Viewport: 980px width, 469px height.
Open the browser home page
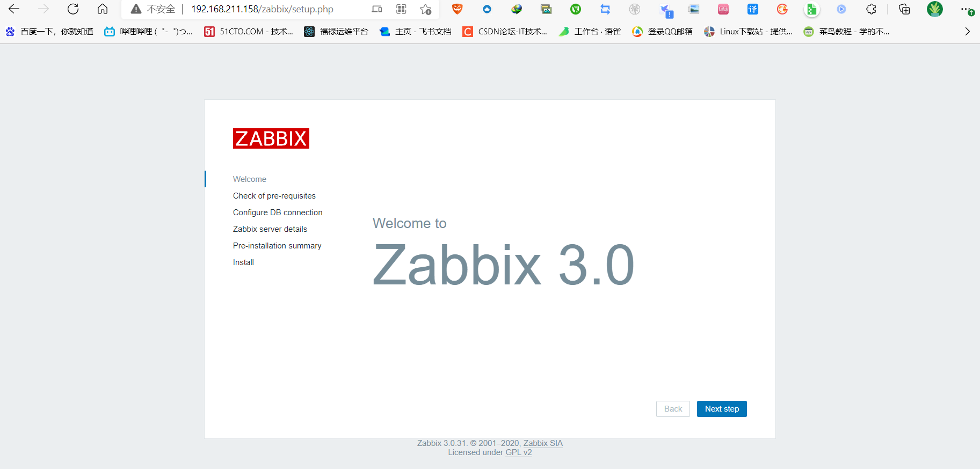103,9
